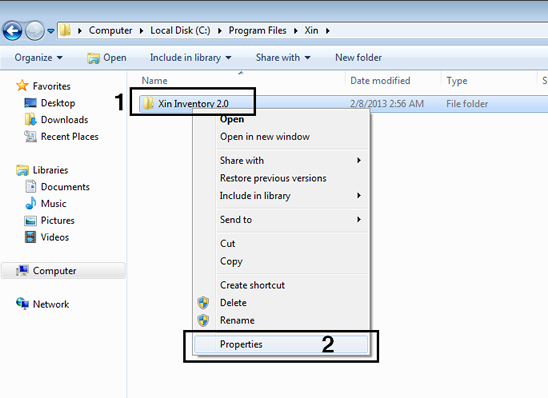Click the folder icon in the address bar

pyautogui.click(x=65, y=30)
